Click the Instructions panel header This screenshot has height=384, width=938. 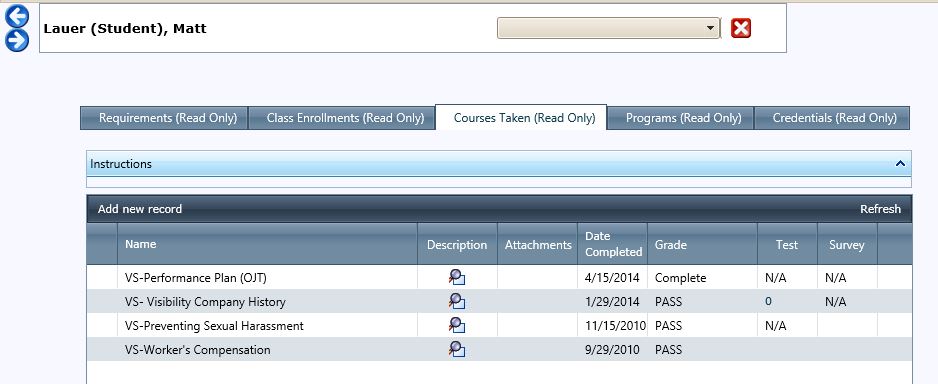pos(499,163)
